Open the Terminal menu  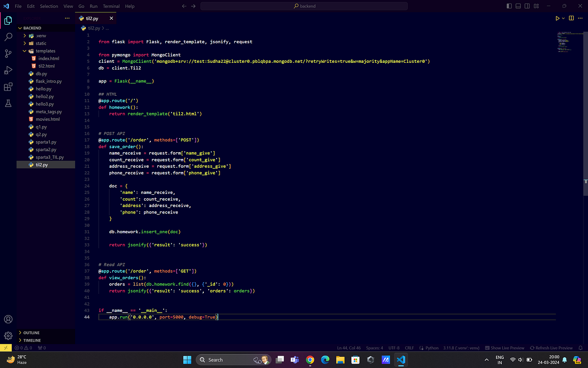(111, 6)
